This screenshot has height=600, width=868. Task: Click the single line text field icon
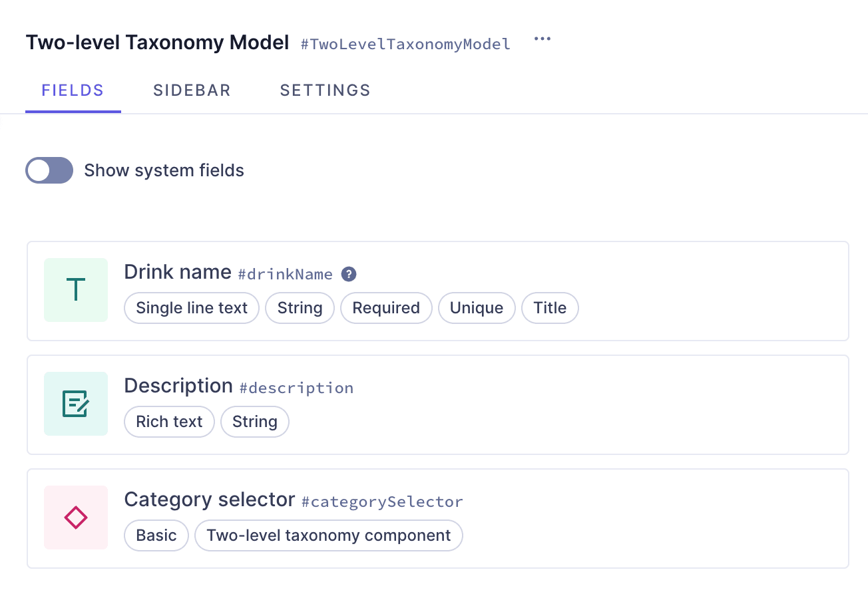[x=75, y=290]
